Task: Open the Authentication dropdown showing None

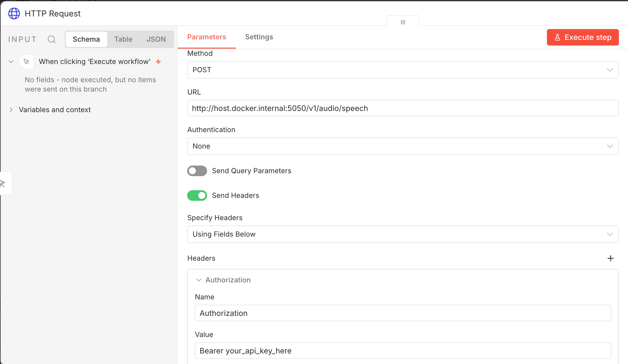Action: (403, 146)
